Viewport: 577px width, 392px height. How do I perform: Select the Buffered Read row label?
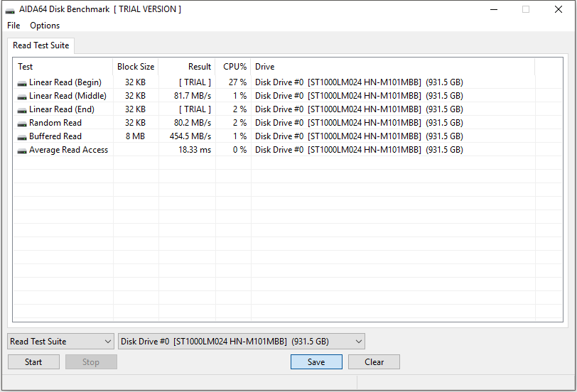click(55, 136)
